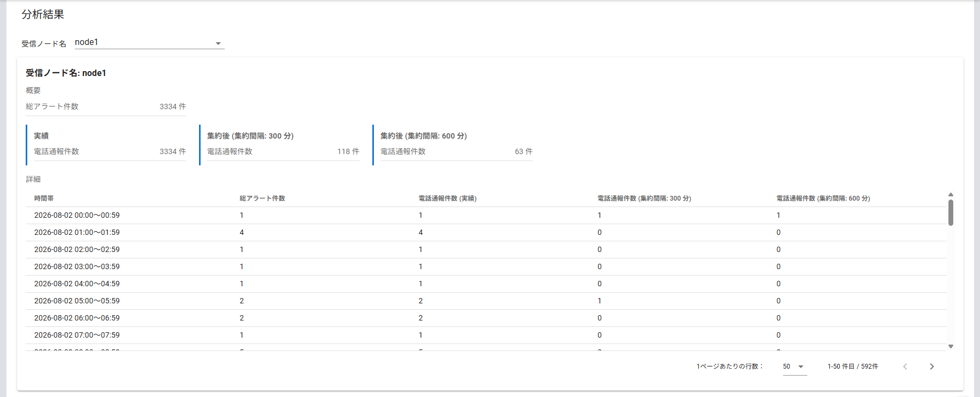Viewport: 980px width, 397px height.
Task: Click the detail table scrollbar thumb
Action: [951, 212]
